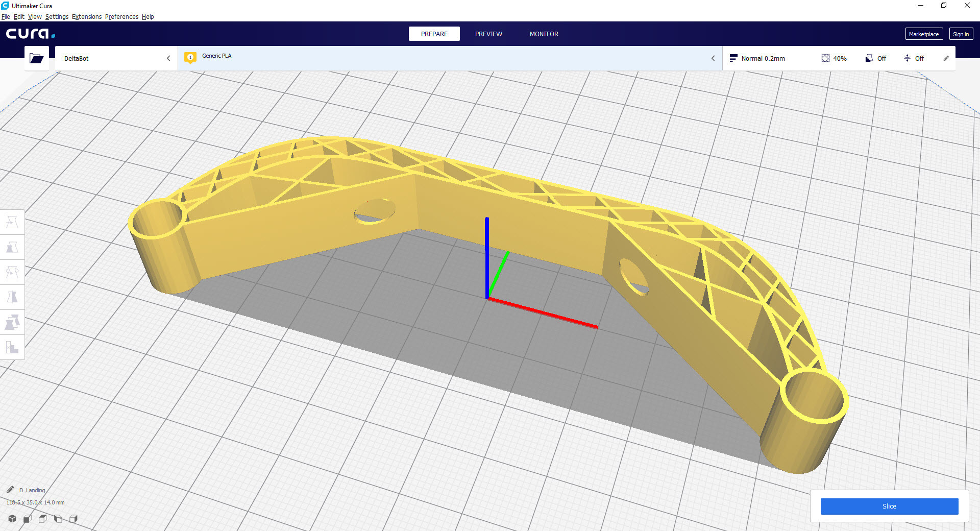Open the Settings menu
Screen dimensions: 980x531
pos(57,16)
